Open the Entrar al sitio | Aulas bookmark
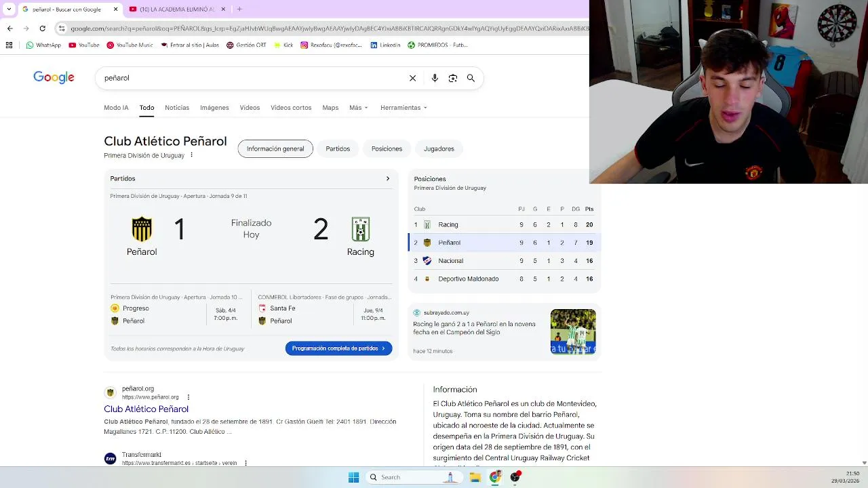 click(190, 45)
